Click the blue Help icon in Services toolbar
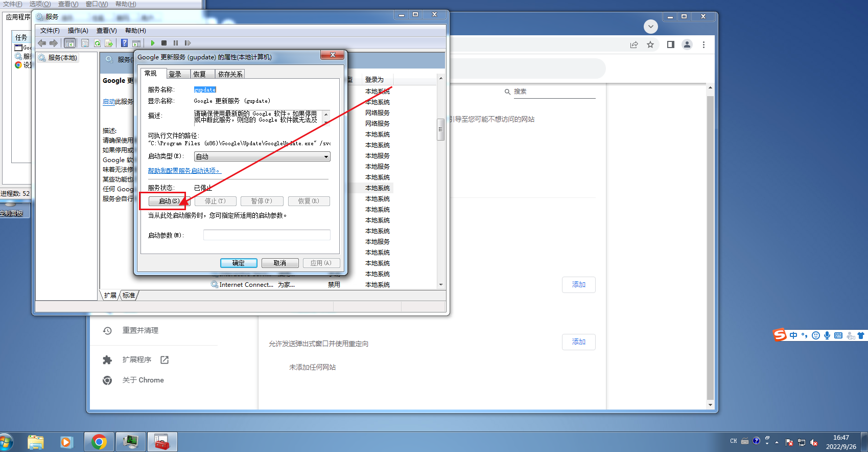Screen dimensions: 868x452 point(124,43)
